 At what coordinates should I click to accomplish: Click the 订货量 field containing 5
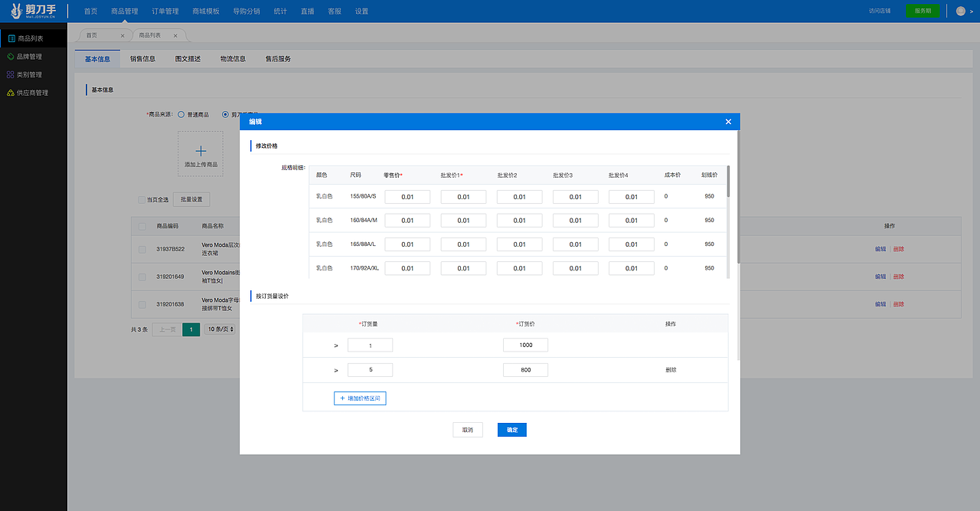(x=370, y=370)
